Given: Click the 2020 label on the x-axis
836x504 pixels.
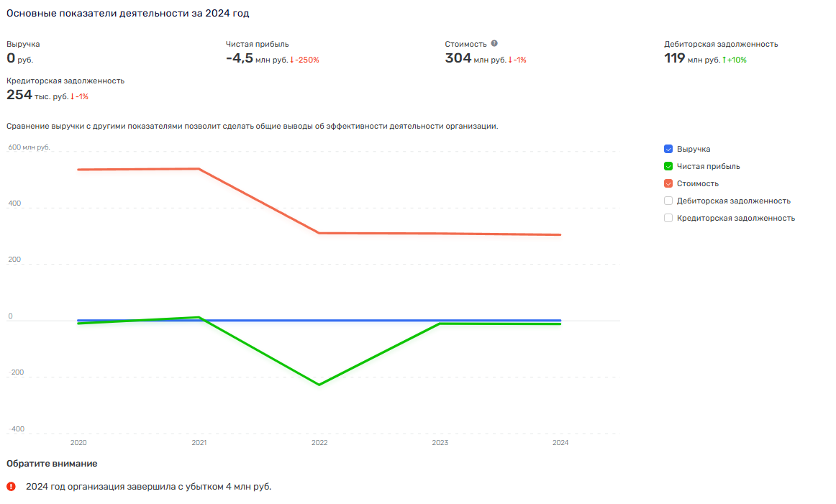Looking at the screenshot, I should (78, 443).
